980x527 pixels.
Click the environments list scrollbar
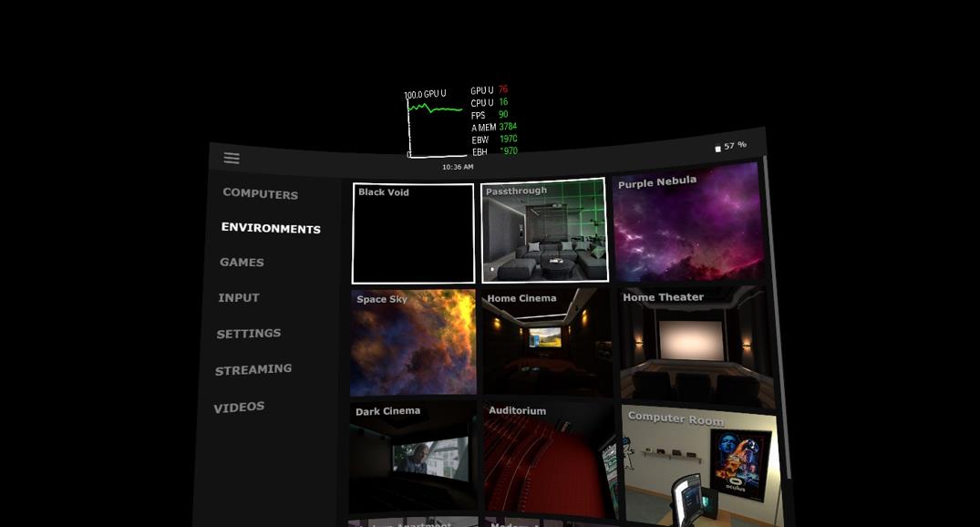pyautogui.click(x=778, y=319)
